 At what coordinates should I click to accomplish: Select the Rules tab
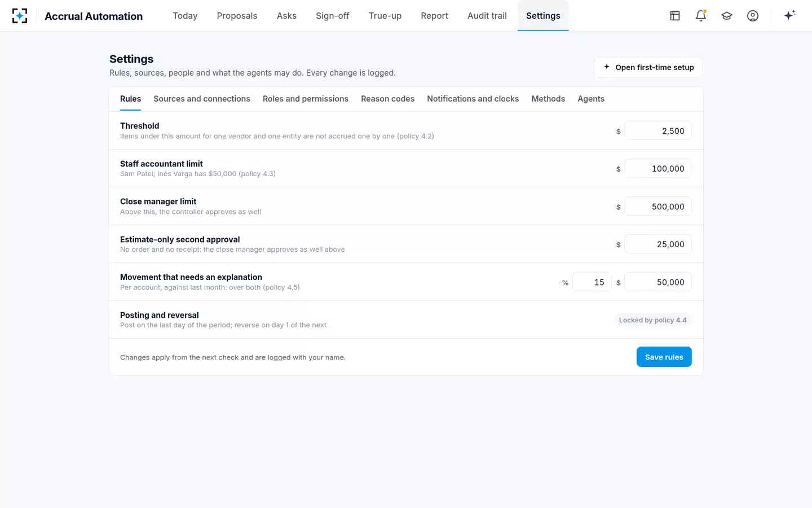[131, 99]
